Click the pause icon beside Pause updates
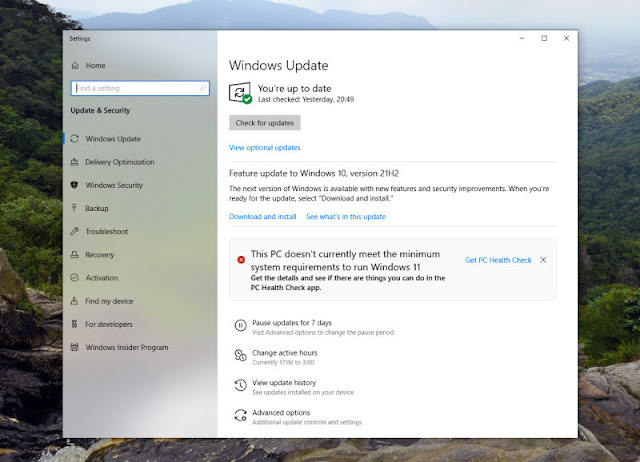Screen dimensions: 640x462 [240, 325]
